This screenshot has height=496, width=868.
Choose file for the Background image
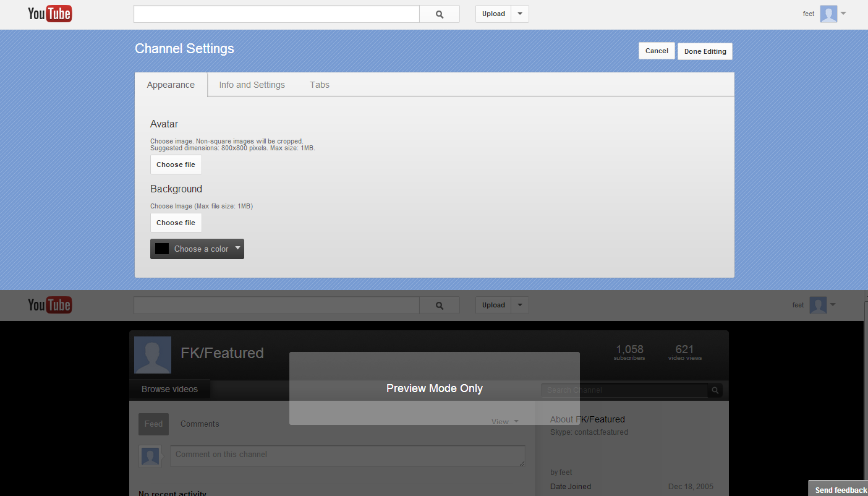tap(176, 223)
